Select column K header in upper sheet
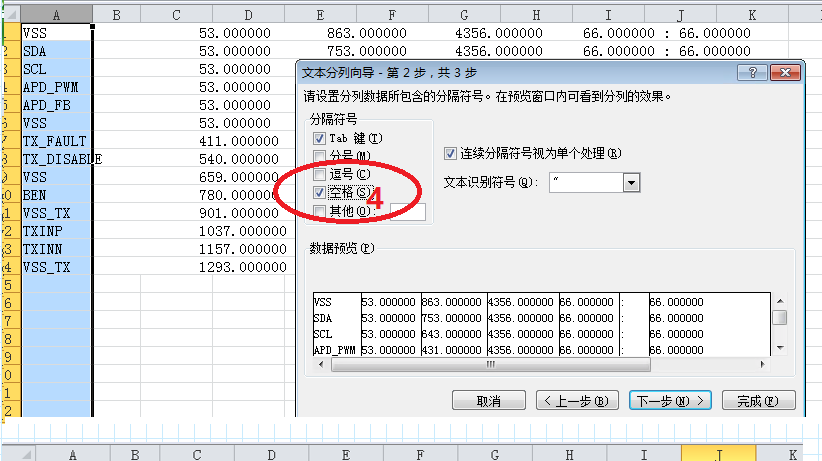822x461 pixels. tap(752, 15)
